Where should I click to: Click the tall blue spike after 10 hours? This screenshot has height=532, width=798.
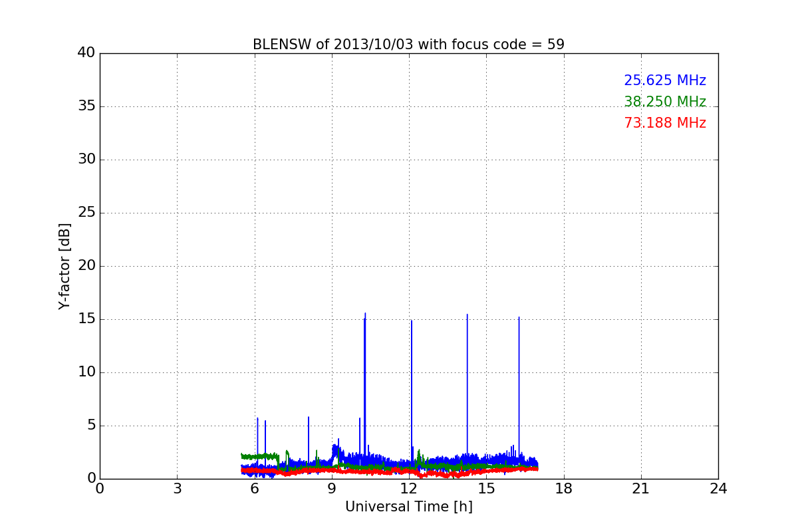click(364, 384)
